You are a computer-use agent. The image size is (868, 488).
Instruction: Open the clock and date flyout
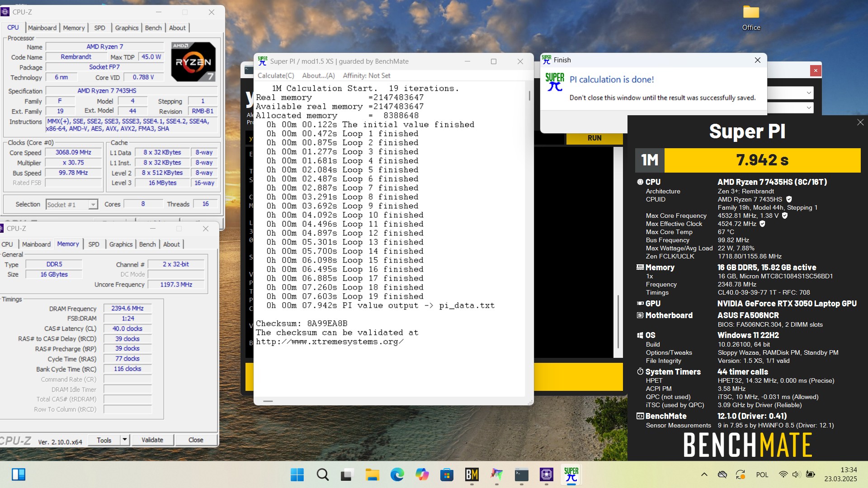(840, 474)
